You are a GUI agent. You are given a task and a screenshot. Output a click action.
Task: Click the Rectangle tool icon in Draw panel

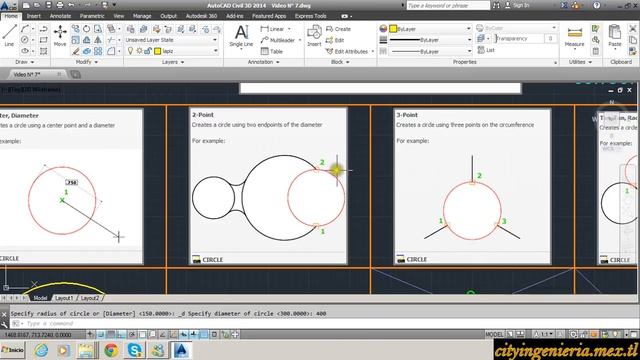43,40
